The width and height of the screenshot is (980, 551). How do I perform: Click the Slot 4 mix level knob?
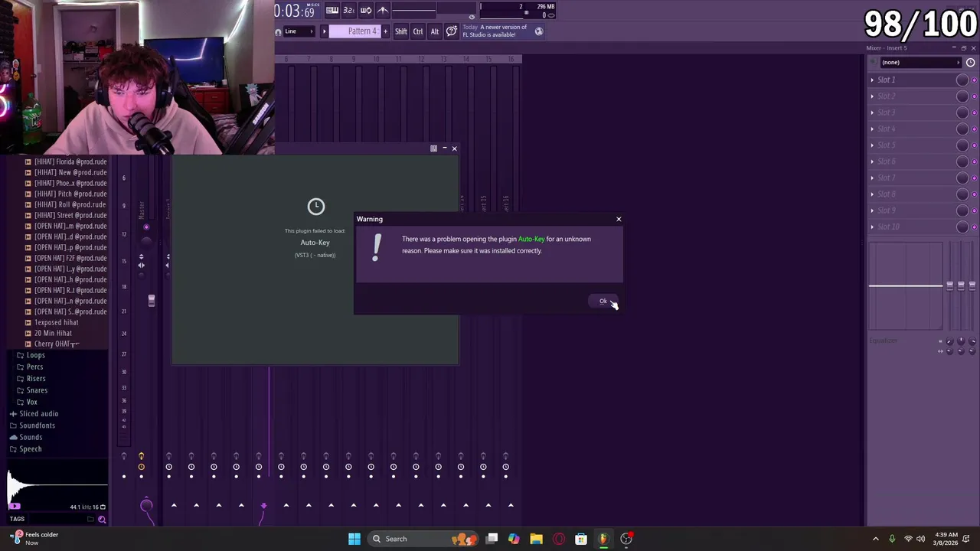tap(962, 129)
